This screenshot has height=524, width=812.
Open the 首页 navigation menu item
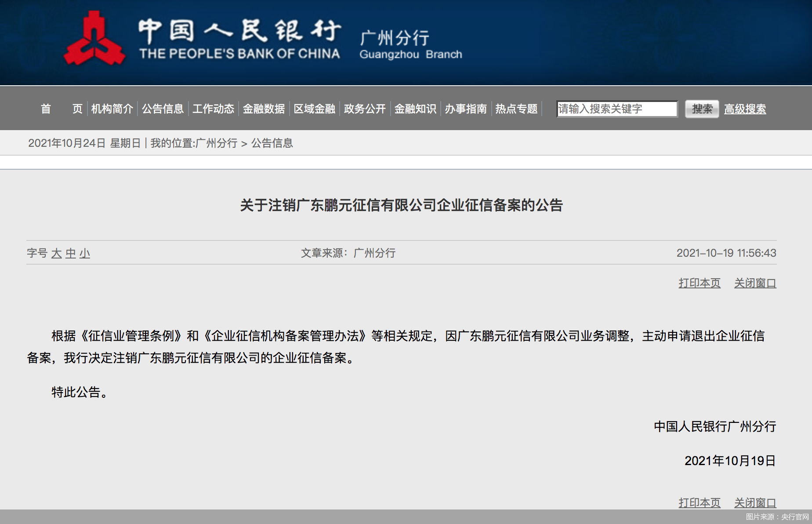pyautogui.click(x=62, y=109)
